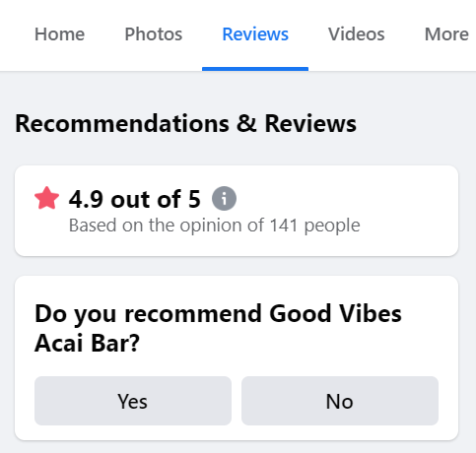476x453 pixels.
Task: Click the Recommendations & Reviews heading
Action: [186, 124]
